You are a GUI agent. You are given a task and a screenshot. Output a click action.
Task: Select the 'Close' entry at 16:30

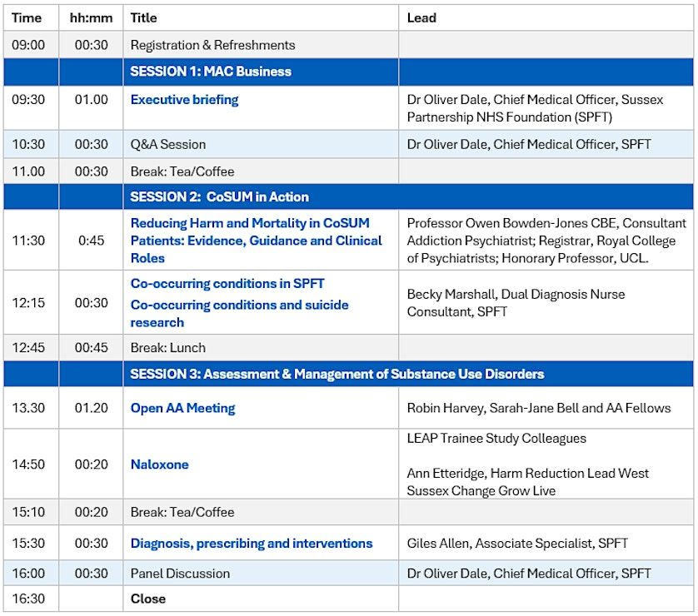tap(148, 599)
